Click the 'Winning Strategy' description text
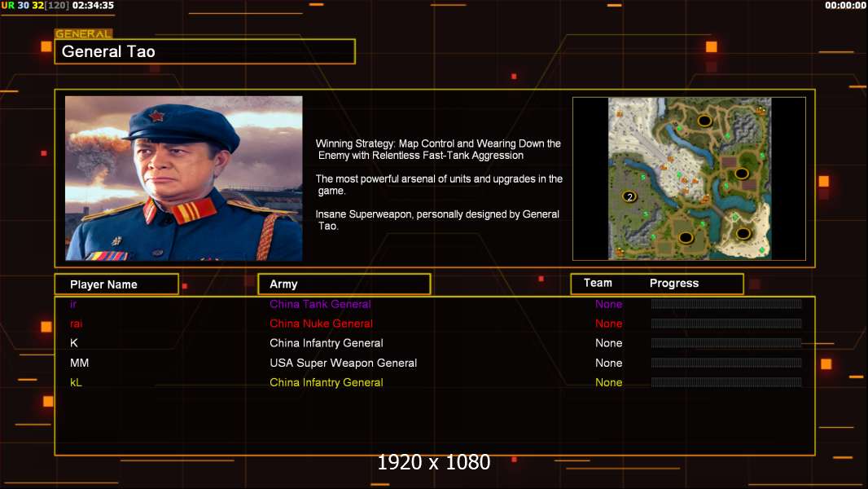The height and width of the screenshot is (489, 868). coord(438,149)
